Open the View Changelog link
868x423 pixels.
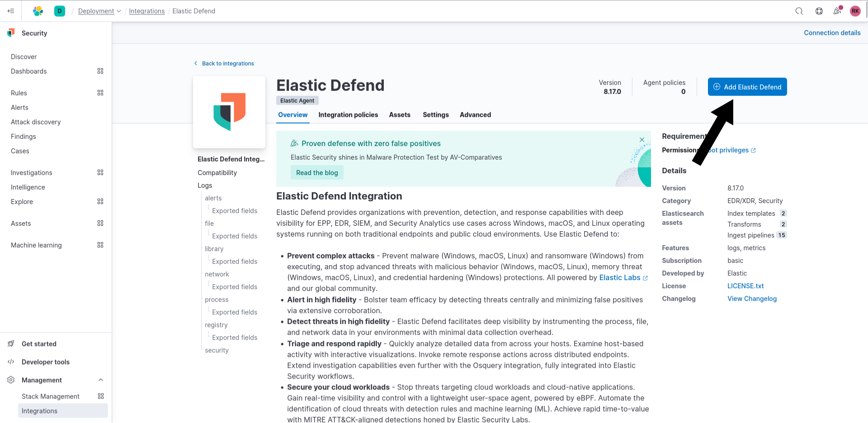click(752, 299)
